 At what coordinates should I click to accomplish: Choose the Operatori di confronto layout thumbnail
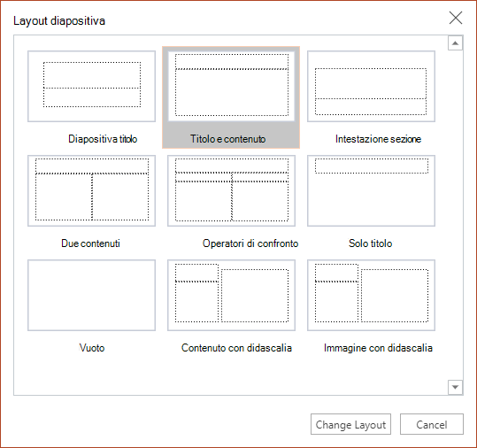tap(231, 190)
